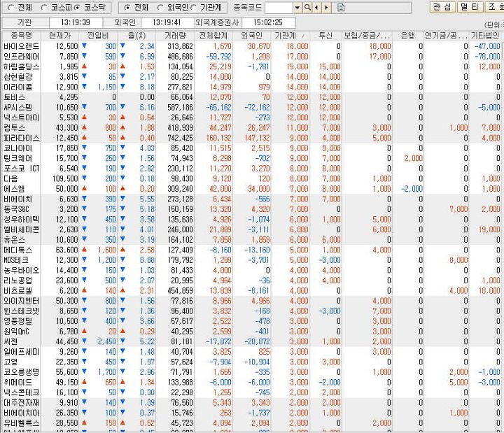The height and width of the screenshot is (433, 504).
Task: Click the partly visible 조회 button
Action: tap(494, 7)
